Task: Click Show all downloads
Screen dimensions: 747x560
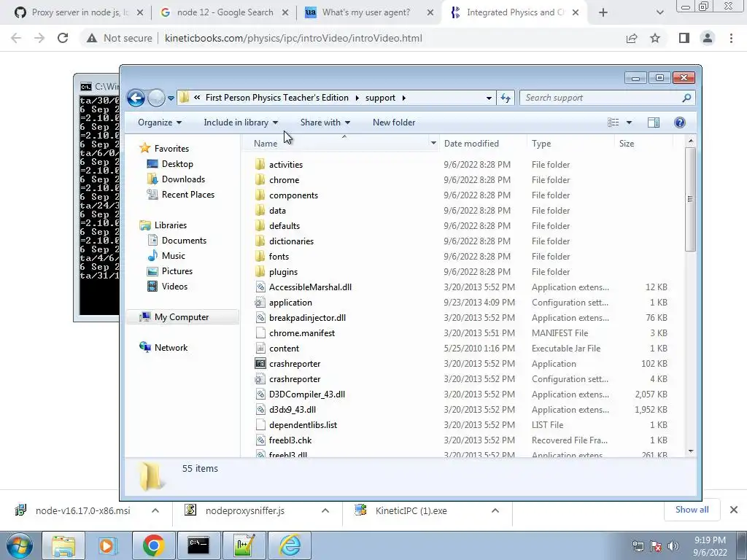Action: [692, 510]
